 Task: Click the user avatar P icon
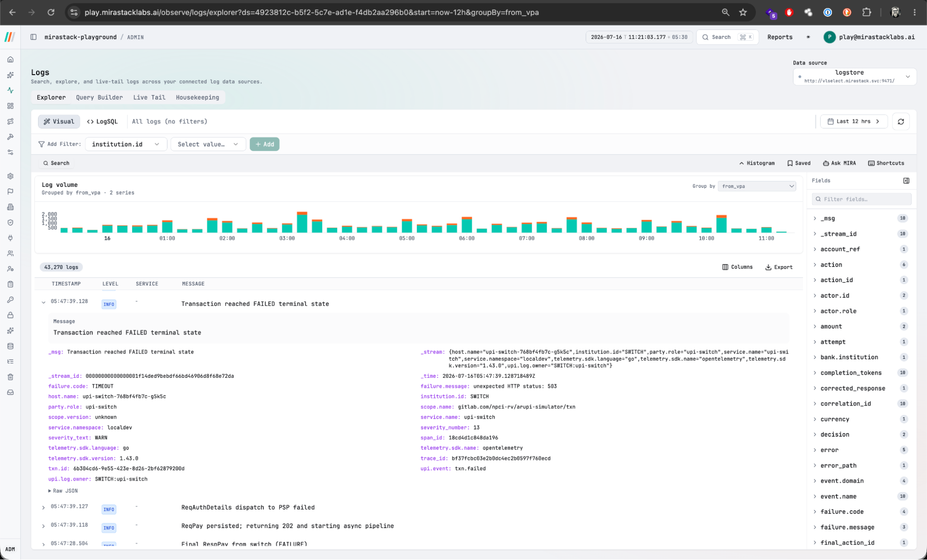coord(830,37)
